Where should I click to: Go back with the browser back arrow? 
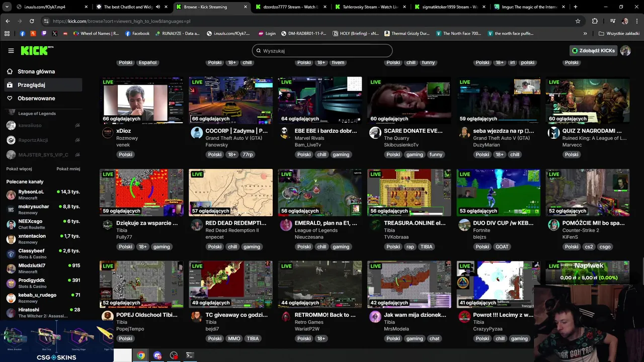tap(8, 21)
